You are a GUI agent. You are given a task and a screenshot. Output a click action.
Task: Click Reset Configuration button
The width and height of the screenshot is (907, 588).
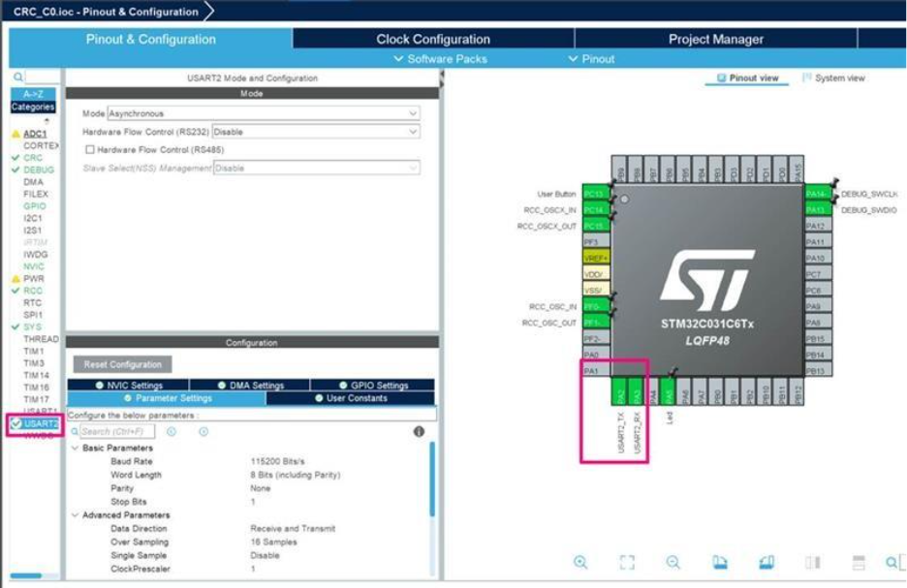point(123,364)
